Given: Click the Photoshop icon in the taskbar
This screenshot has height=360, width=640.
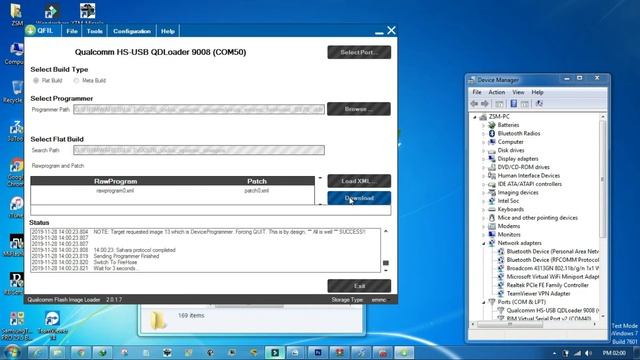Looking at the screenshot, I should point(317,353).
